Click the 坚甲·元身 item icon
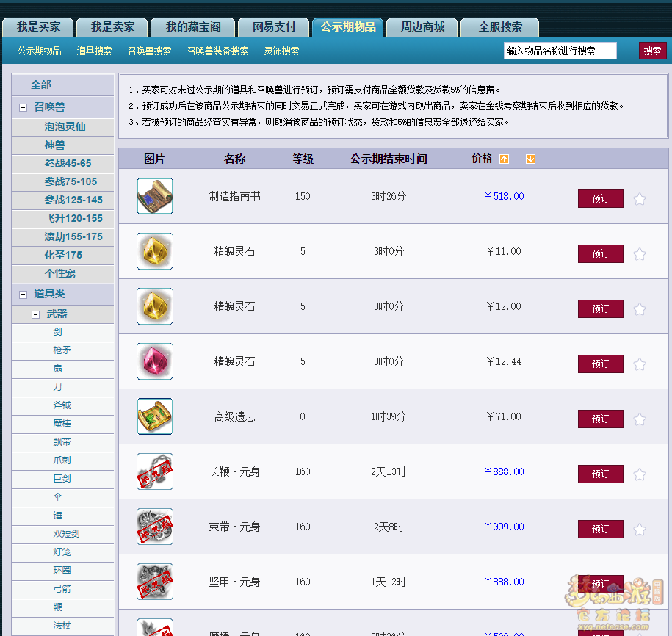 pyautogui.click(x=155, y=582)
